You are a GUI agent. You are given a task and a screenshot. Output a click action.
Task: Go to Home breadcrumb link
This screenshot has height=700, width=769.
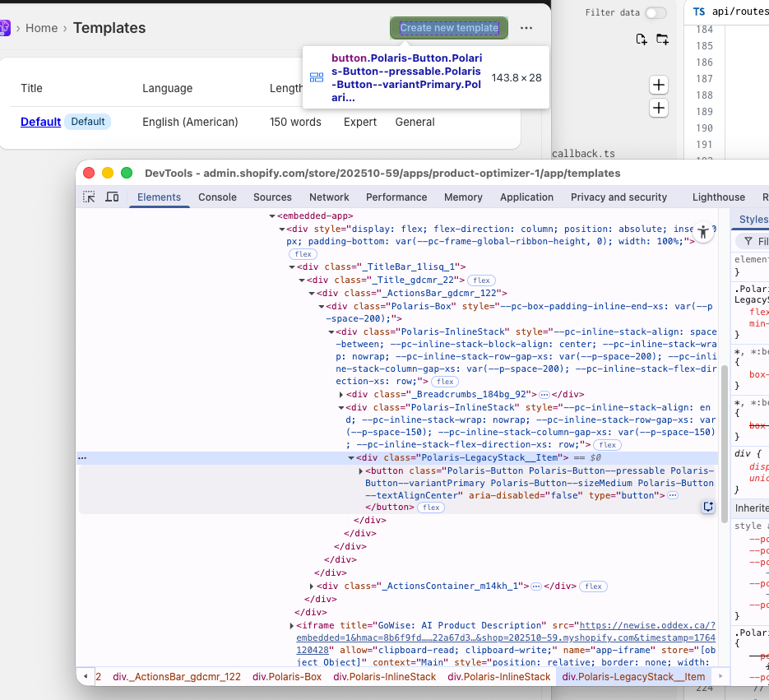[x=42, y=28]
